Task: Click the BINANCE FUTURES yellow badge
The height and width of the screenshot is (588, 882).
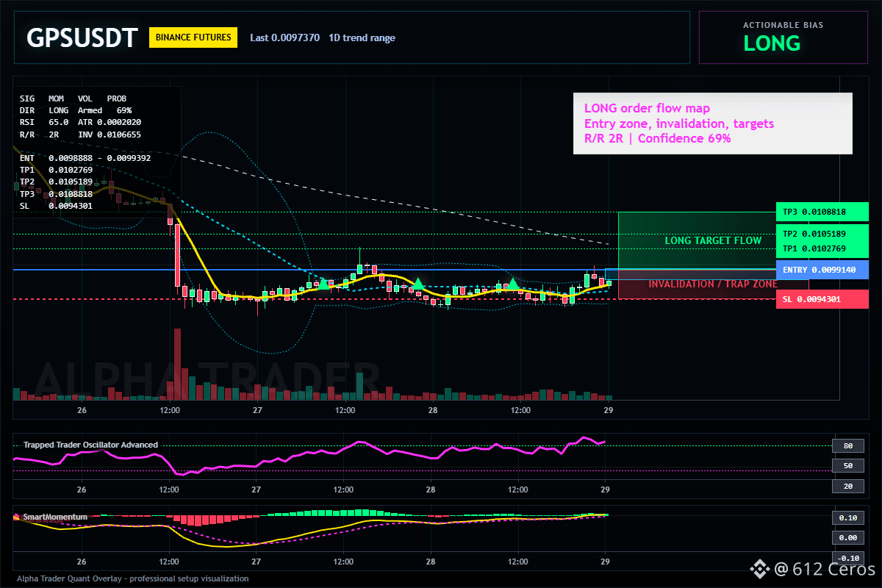Action: [193, 37]
